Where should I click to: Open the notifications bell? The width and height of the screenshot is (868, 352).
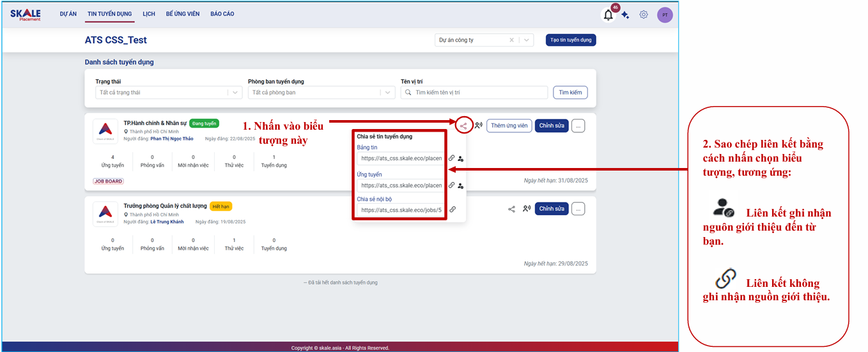pyautogui.click(x=608, y=15)
